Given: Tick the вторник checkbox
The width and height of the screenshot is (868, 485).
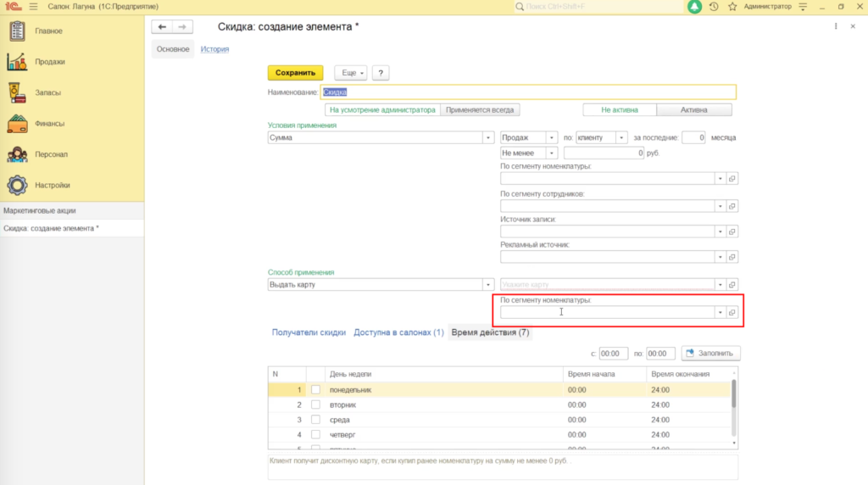Looking at the screenshot, I should pos(315,404).
